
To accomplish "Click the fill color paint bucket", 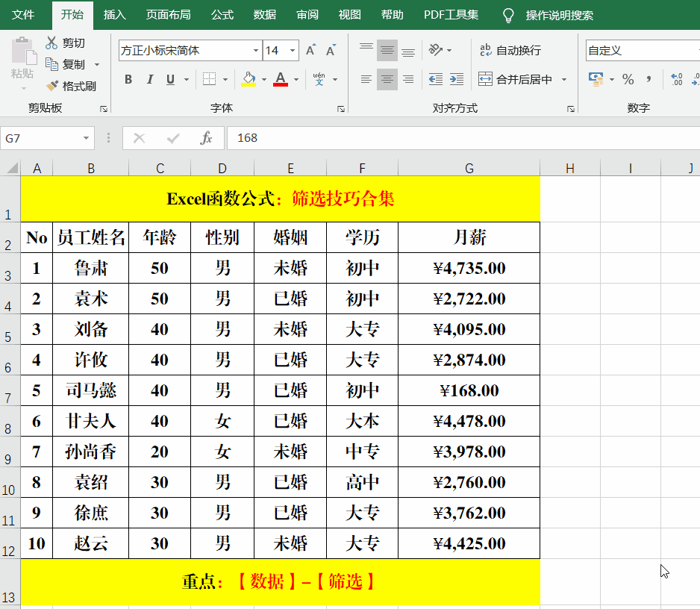I will (x=249, y=79).
